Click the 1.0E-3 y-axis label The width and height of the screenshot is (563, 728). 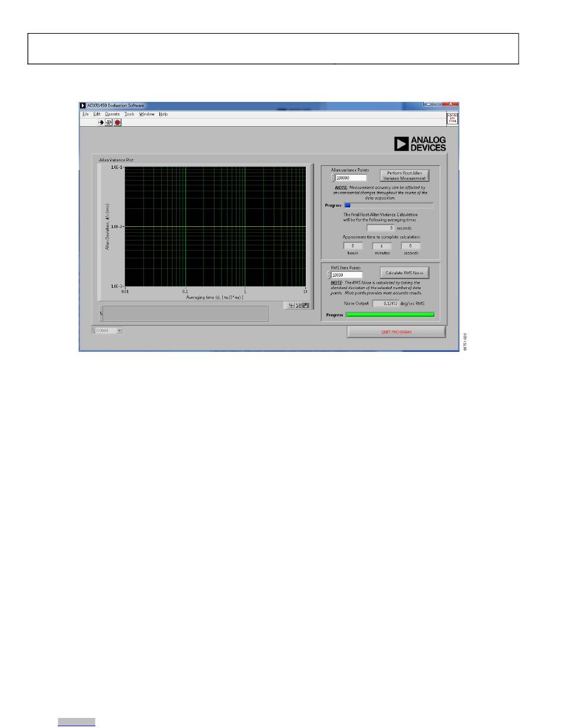[117, 286]
